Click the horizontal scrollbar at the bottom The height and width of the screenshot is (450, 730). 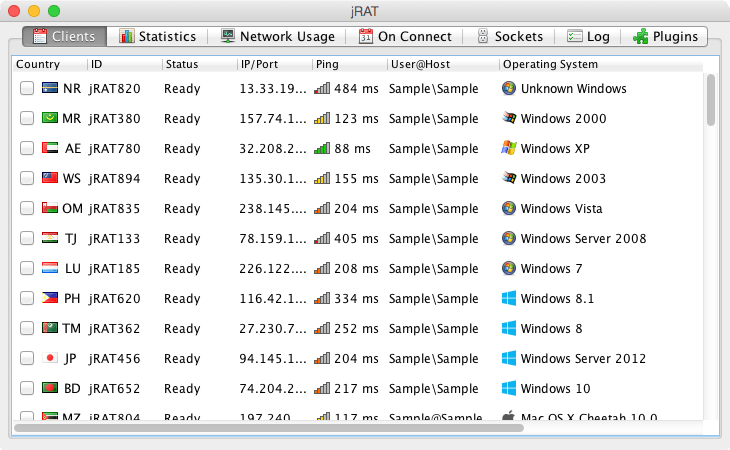pyautogui.click(x=270, y=428)
